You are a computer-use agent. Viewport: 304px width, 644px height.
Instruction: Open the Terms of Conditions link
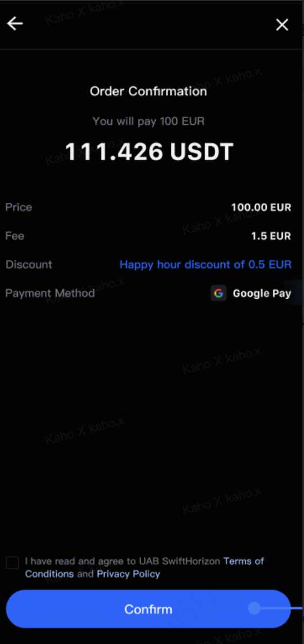[144, 567]
